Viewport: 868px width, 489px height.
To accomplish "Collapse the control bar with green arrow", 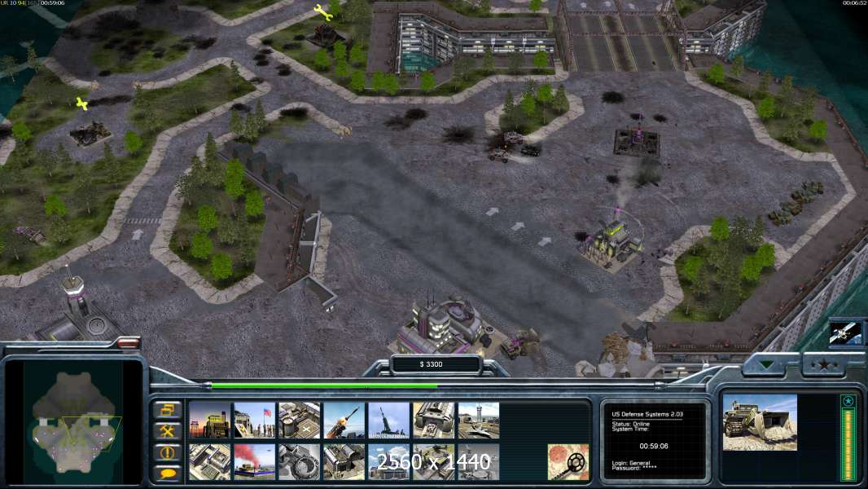I will click(x=767, y=364).
